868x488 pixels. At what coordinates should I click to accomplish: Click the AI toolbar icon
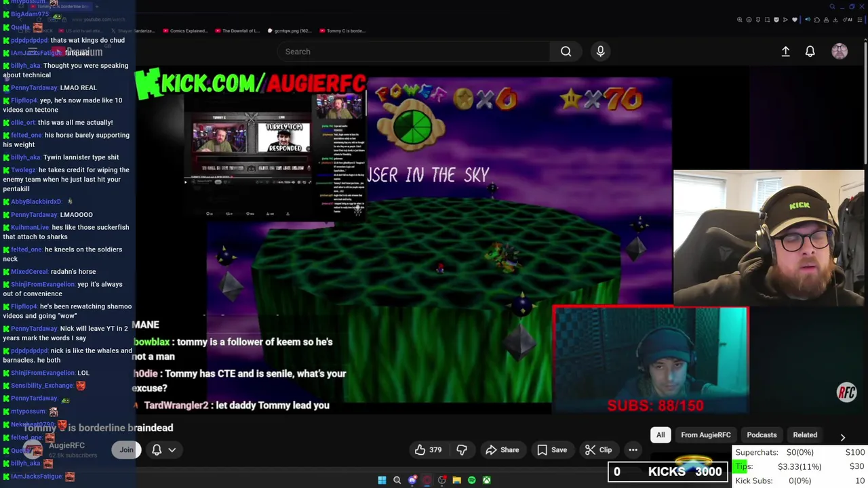[848, 20]
